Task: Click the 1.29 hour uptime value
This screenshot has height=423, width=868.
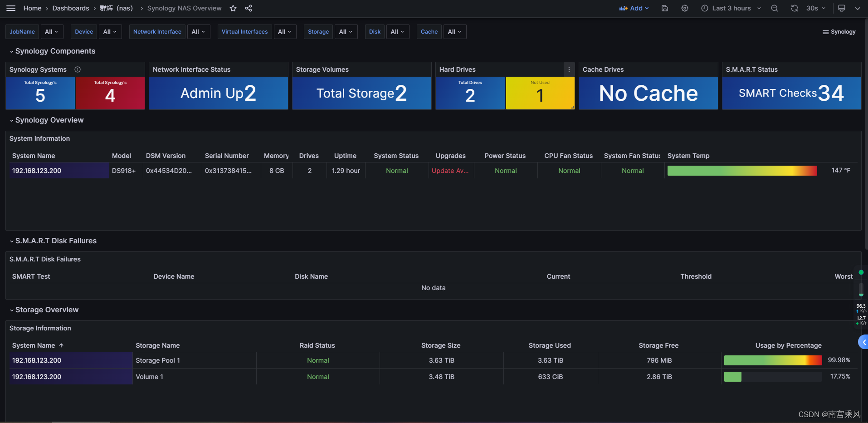Action: tap(346, 171)
